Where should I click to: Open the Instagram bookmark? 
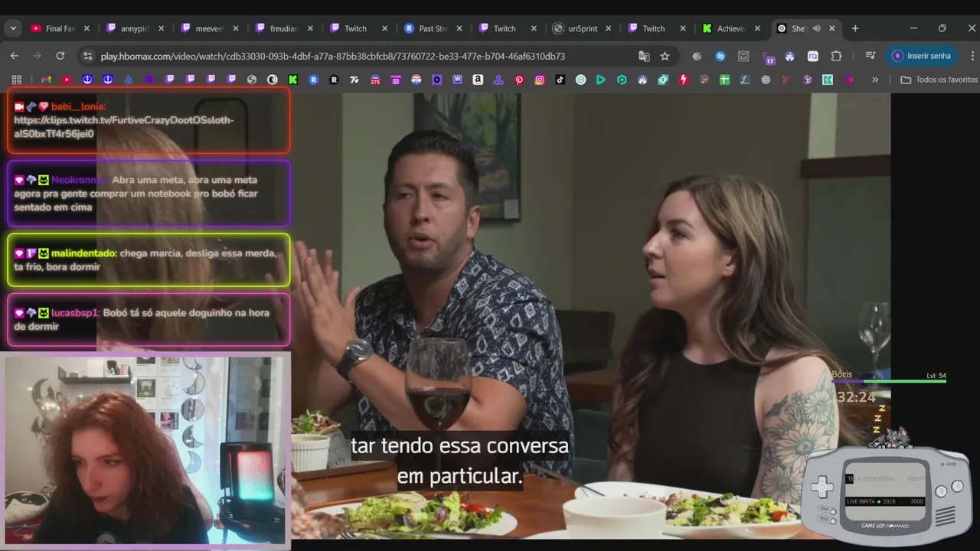540,80
